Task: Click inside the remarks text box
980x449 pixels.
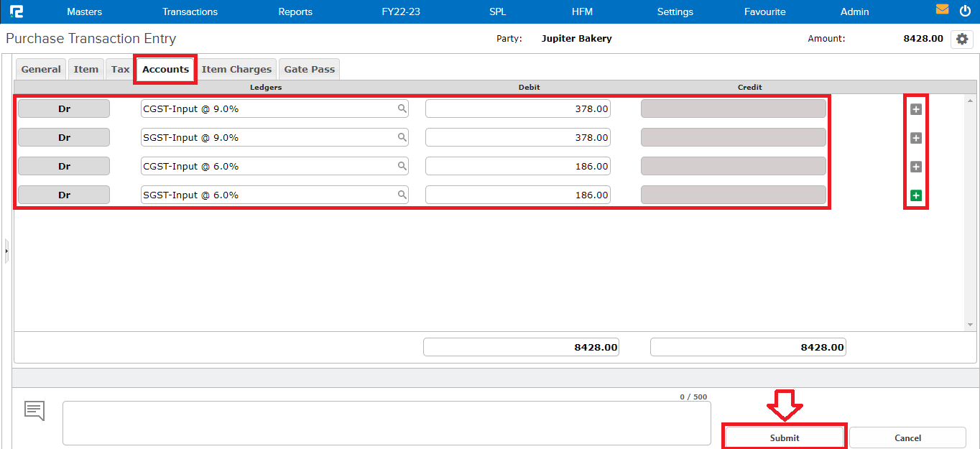Action: point(387,423)
